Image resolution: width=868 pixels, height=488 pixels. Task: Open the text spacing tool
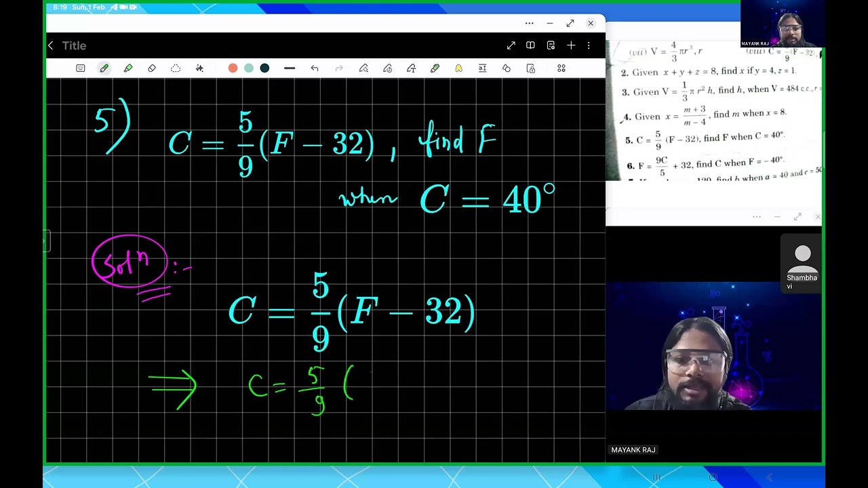tap(482, 68)
